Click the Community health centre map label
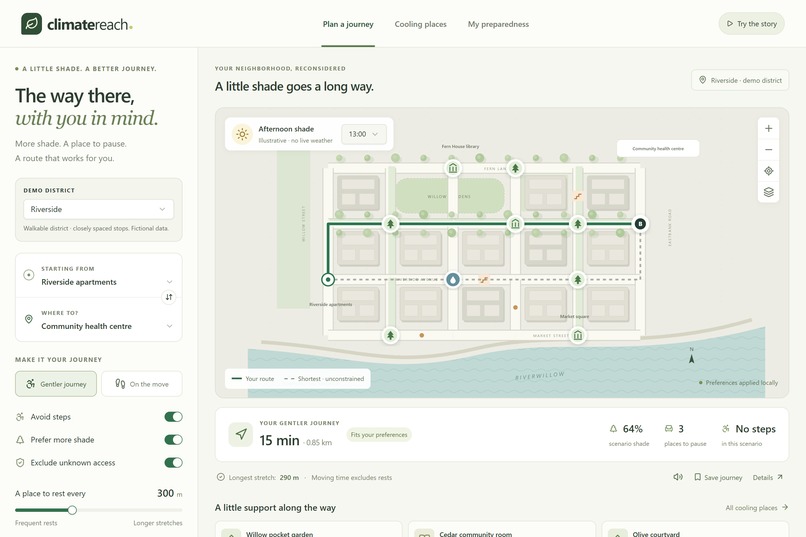806x537 pixels. point(658,149)
